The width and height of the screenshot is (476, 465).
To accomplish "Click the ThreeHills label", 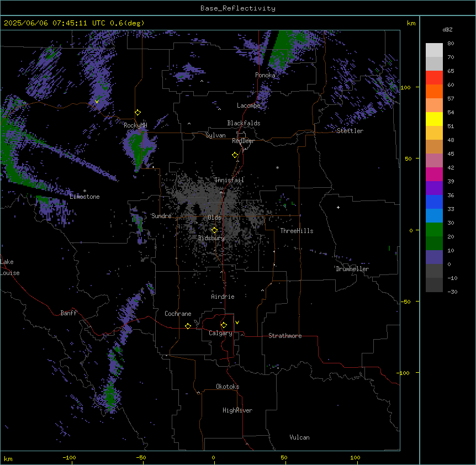I will pos(297,231).
